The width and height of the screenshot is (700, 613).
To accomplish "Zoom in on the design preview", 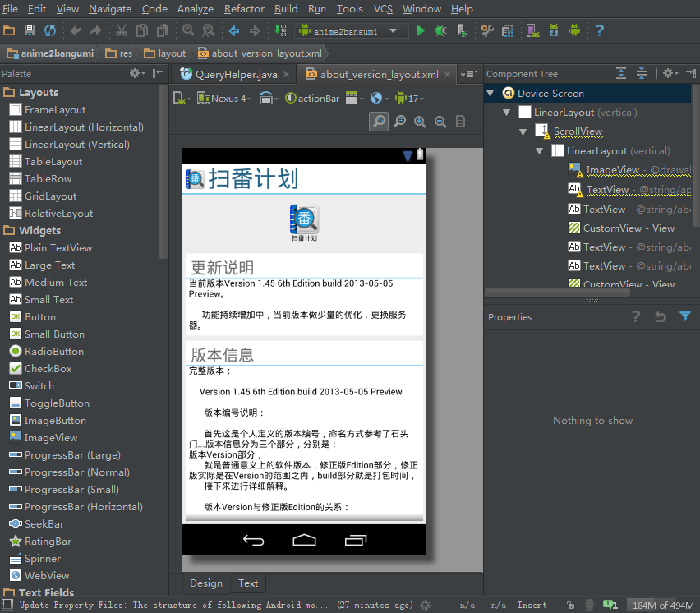I will click(x=420, y=122).
